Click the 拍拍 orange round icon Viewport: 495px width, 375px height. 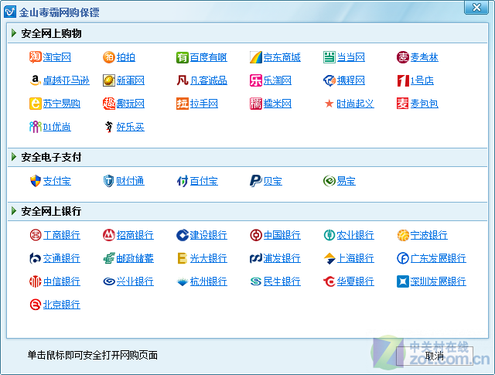(x=109, y=57)
